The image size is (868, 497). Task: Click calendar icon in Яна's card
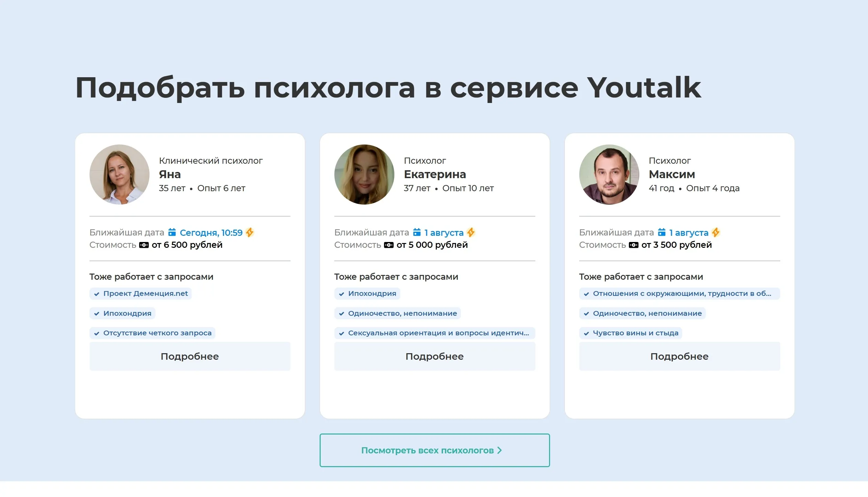click(x=172, y=232)
